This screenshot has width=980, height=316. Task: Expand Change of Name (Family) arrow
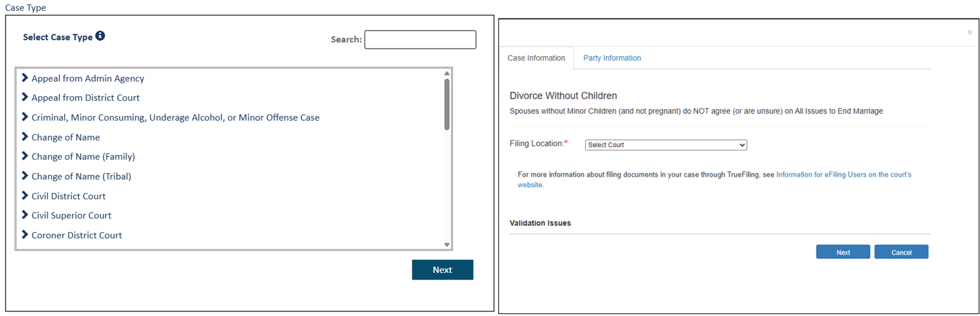25,156
